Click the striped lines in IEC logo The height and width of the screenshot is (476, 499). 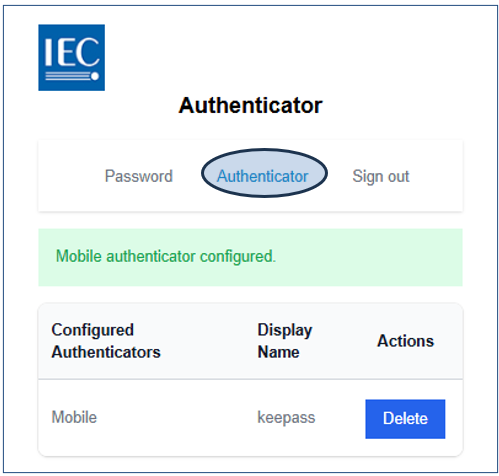[x=68, y=76]
